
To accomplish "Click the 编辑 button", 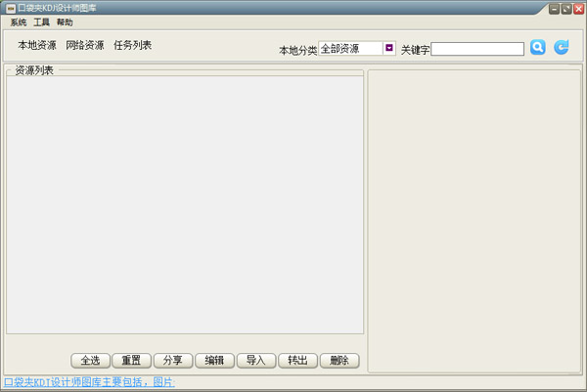I will 215,361.
